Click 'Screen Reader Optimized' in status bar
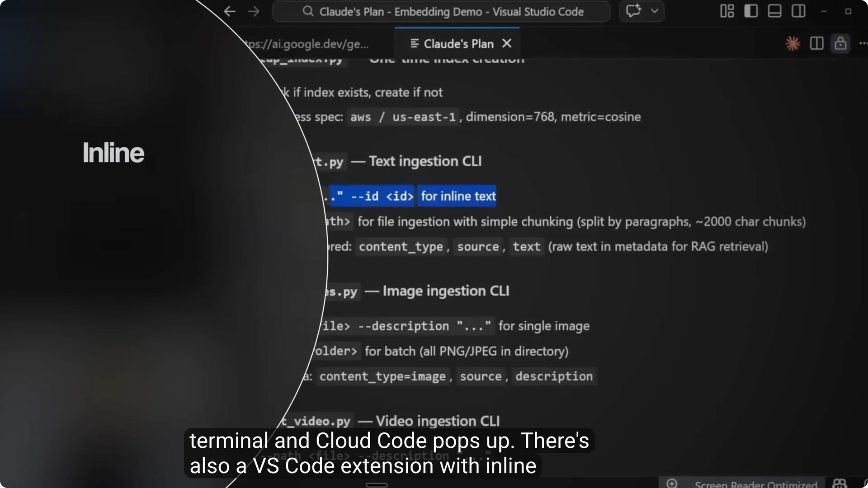Screen dimensions: 868x488 [x=756, y=484]
